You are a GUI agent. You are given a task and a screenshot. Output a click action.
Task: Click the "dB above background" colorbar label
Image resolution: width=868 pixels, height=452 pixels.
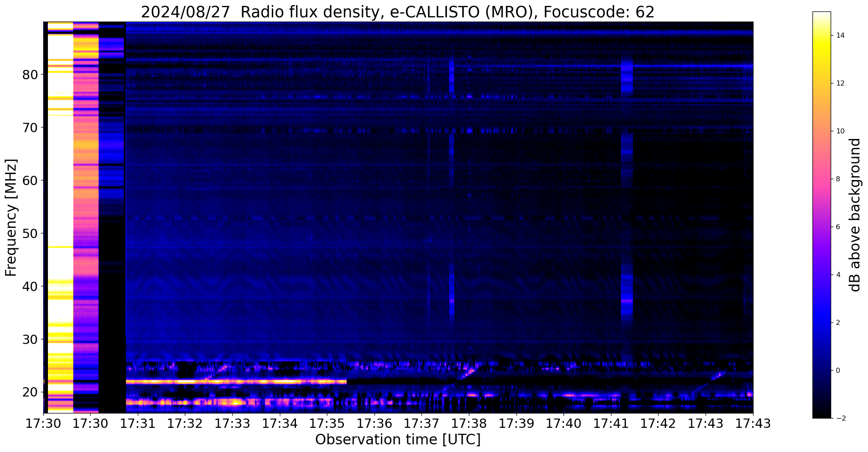(855, 215)
